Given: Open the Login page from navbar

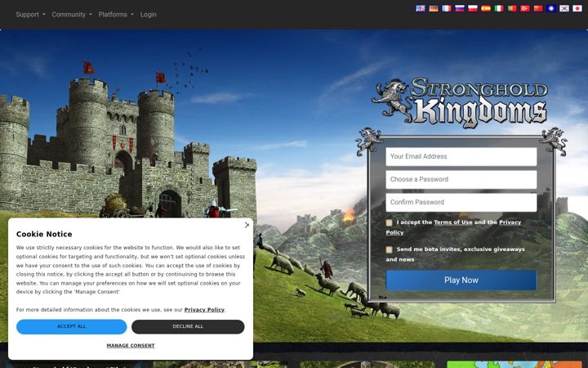Looking at the screenshot, I should [x=148, y=15].
